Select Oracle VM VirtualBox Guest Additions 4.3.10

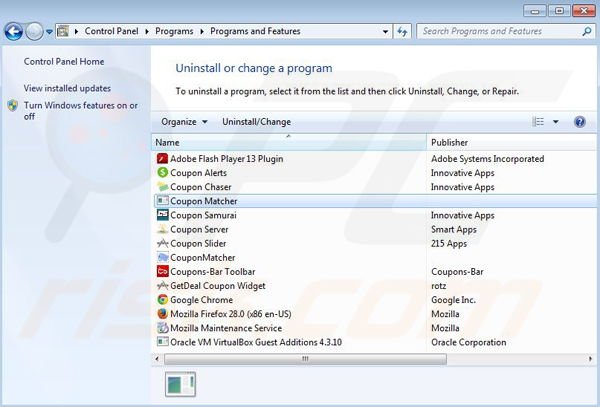256,342
